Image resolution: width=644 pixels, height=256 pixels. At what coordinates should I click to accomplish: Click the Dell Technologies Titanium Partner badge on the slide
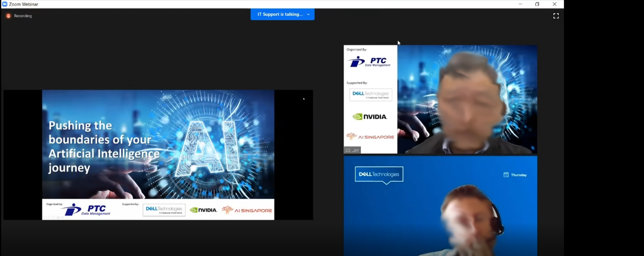(x=164, y=210)
